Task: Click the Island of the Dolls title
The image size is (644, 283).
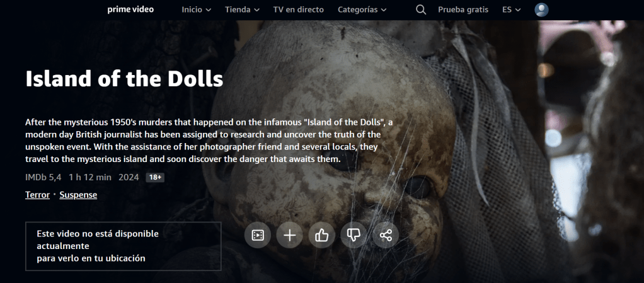Action: click(x=124, y=79)
